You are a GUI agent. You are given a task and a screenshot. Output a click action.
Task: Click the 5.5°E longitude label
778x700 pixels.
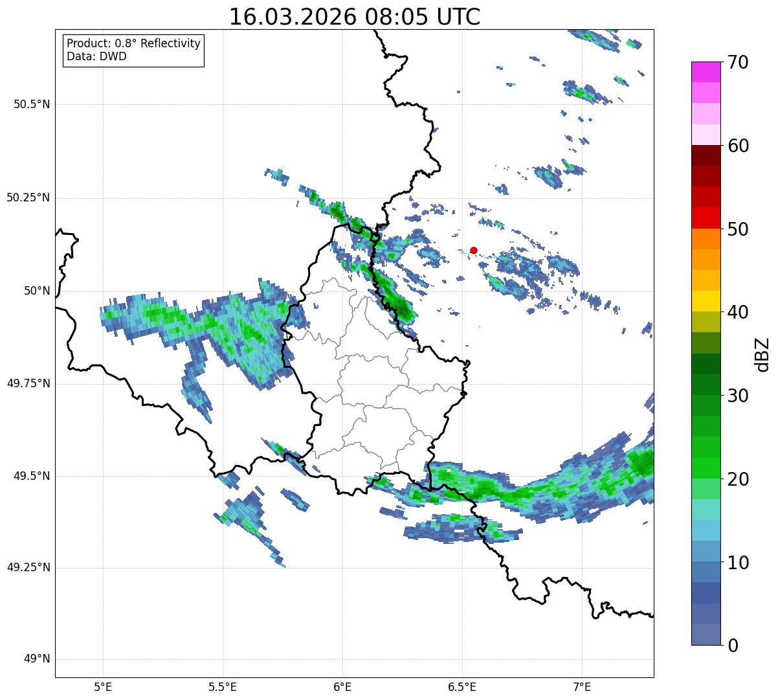coord(223,686)
